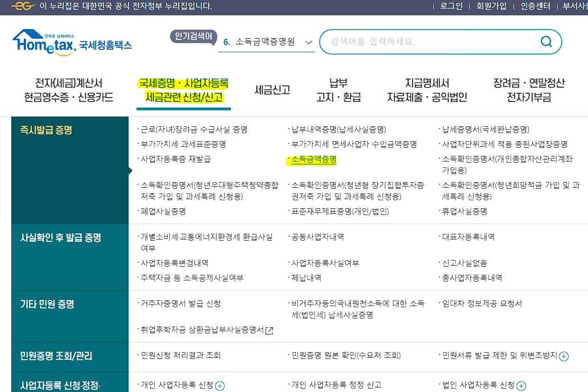Open the 장려금·연말정산 전자기부금 menu
This screenshot has height=392, width=588.
click(x=530, y=89)
